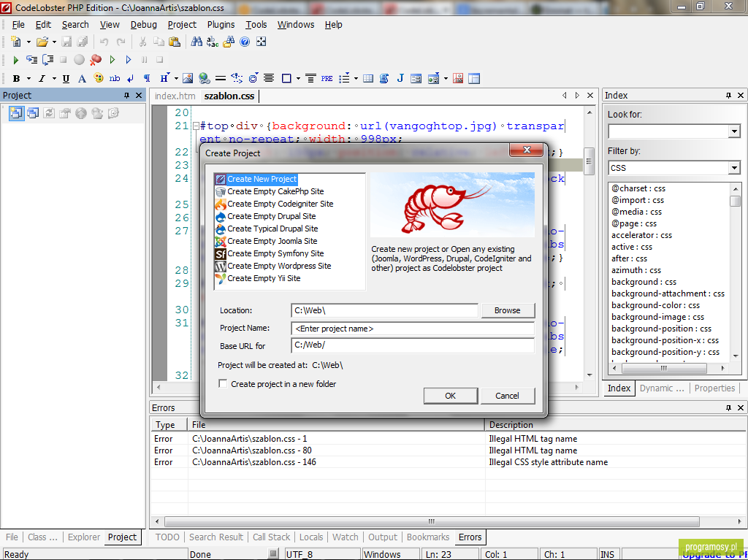Open Find with the binoculars icon

(x=196, y=42)
